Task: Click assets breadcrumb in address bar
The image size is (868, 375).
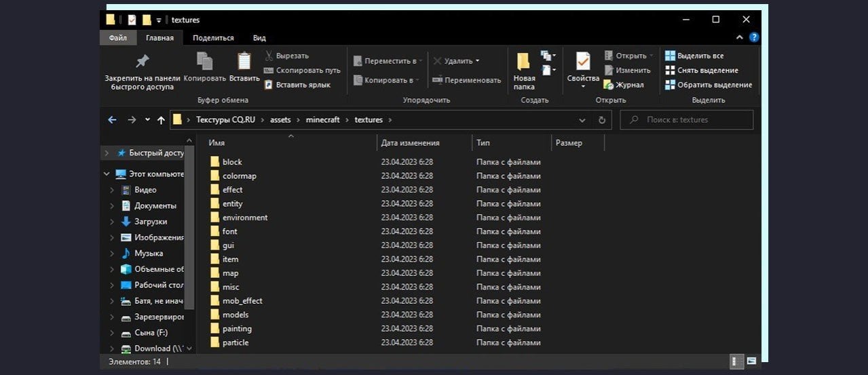Action: (280, 120)
